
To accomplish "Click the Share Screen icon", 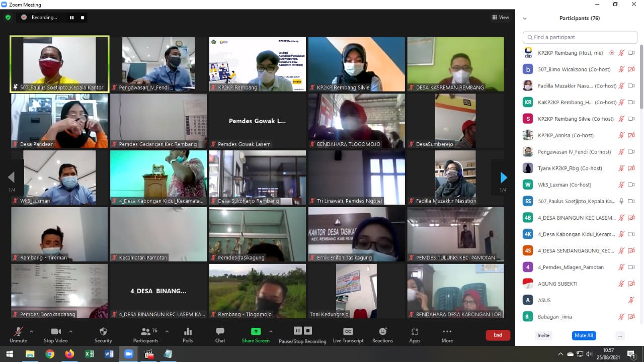I will point(256,332).
